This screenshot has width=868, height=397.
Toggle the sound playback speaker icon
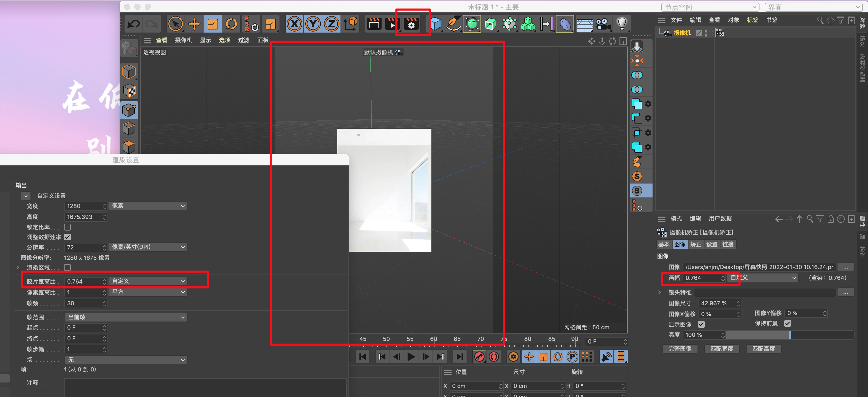click(606, 357)
